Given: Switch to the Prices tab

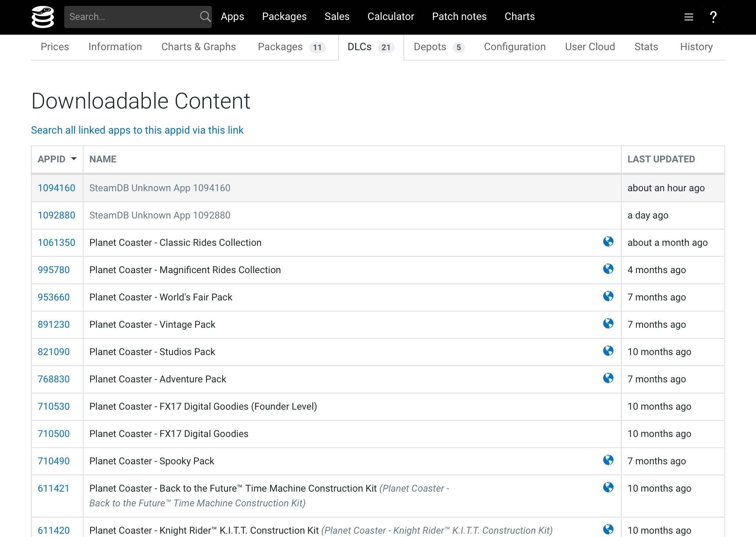Looking at the screenshot, I should click(55, 47).
